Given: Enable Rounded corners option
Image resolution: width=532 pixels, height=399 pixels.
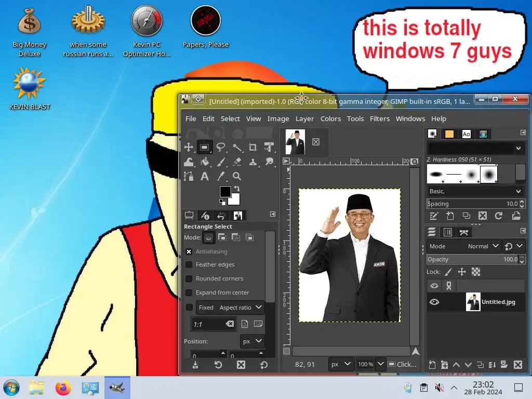Looking at the screenshot, I should tap(189, 278).
